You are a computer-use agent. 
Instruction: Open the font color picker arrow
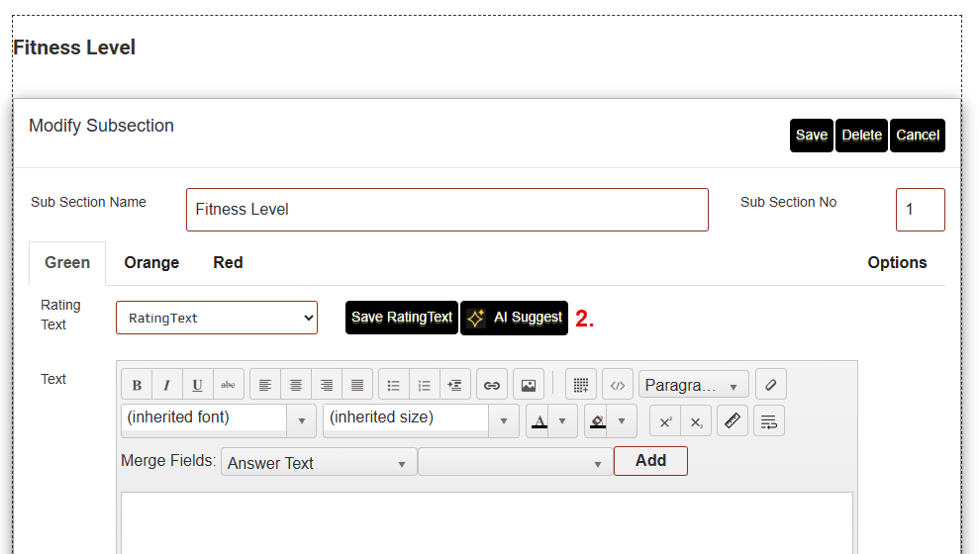[563, 420]
